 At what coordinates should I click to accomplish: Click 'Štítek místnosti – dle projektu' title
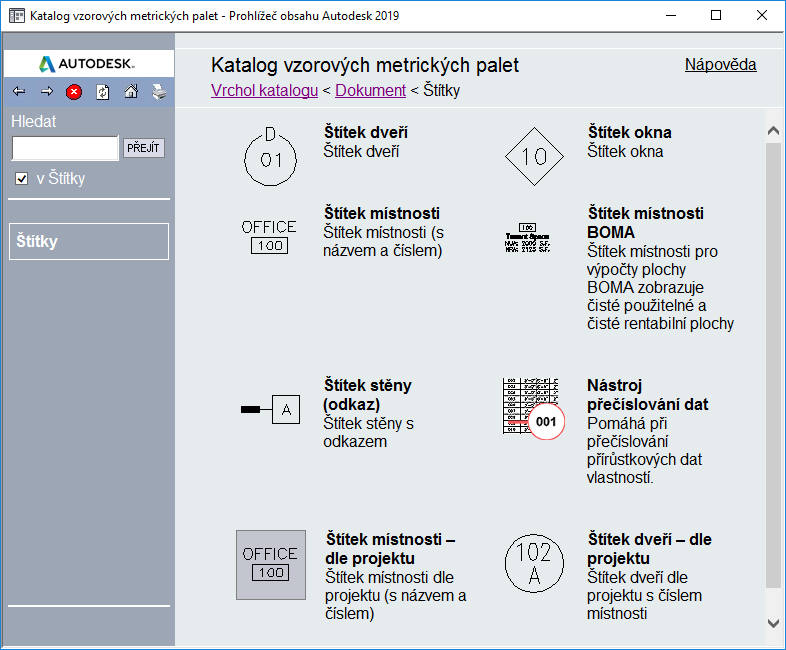[x=390, y=549]
